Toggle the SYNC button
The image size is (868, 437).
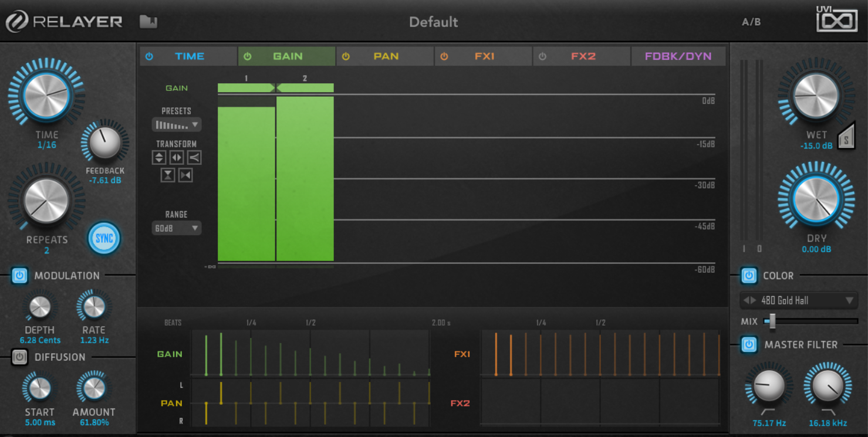(x=104, y=239)
